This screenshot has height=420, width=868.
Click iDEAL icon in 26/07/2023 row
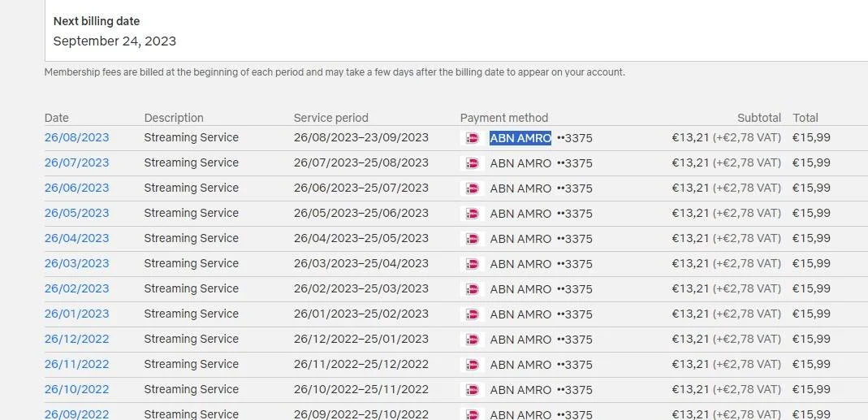tap(473, 163)
